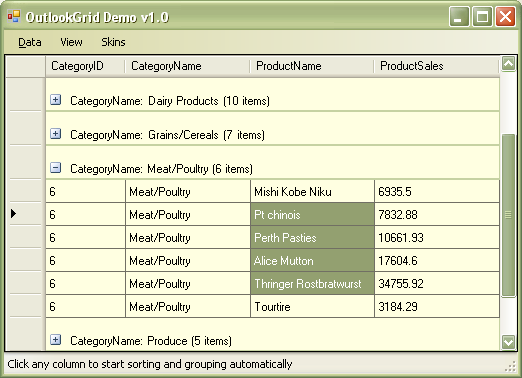Screen dimensions: 522x378
Task: Click the Grains/Cereals (7 items) group label
Action: click(x=167, y=135)
